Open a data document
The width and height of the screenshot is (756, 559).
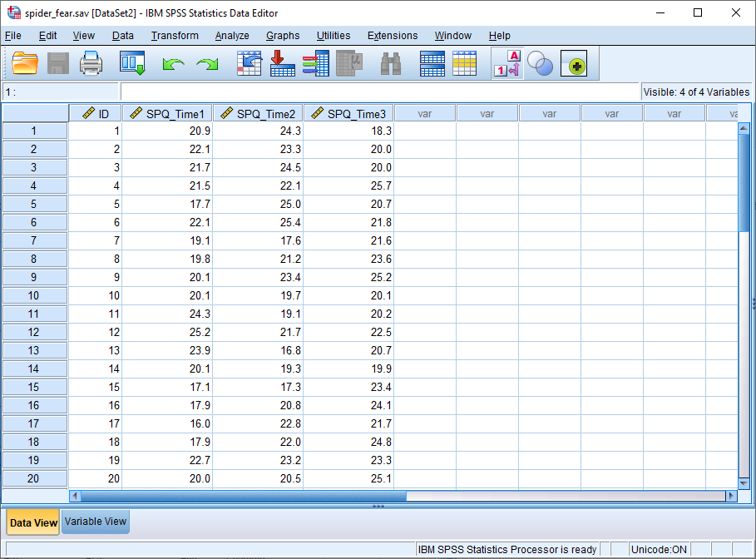click(x=24, y=62)
